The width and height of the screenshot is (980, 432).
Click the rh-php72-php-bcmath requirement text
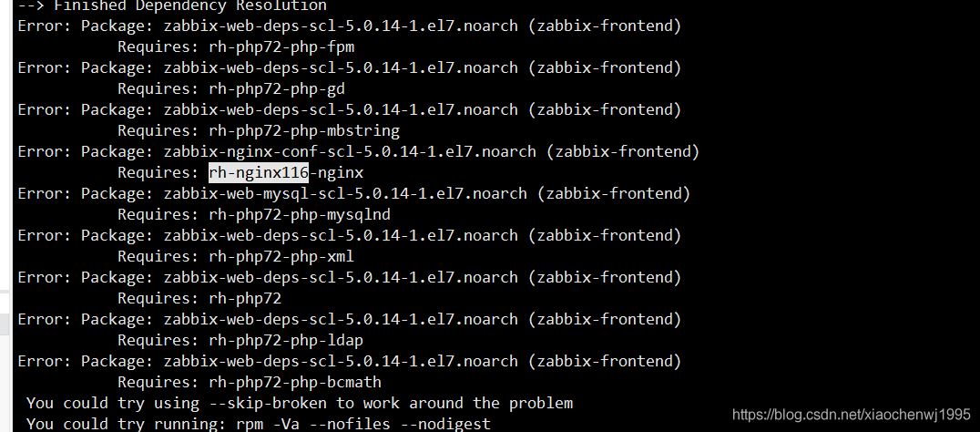click(x=295, y=382)
